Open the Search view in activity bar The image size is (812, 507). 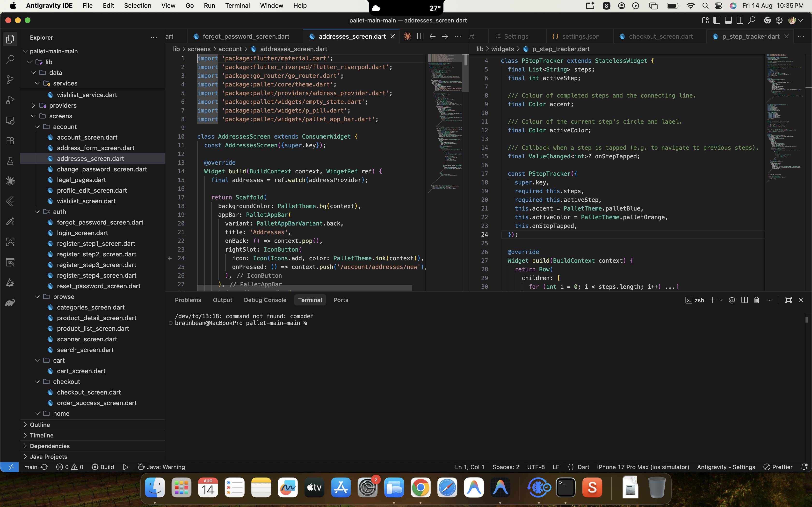tap(10, 59)
